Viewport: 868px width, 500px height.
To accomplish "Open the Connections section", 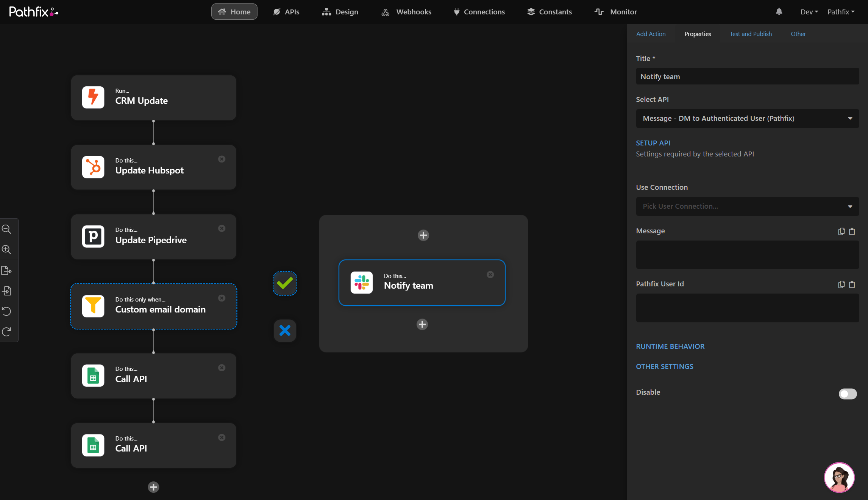I will pyautogui.click(x=479, y=12).
